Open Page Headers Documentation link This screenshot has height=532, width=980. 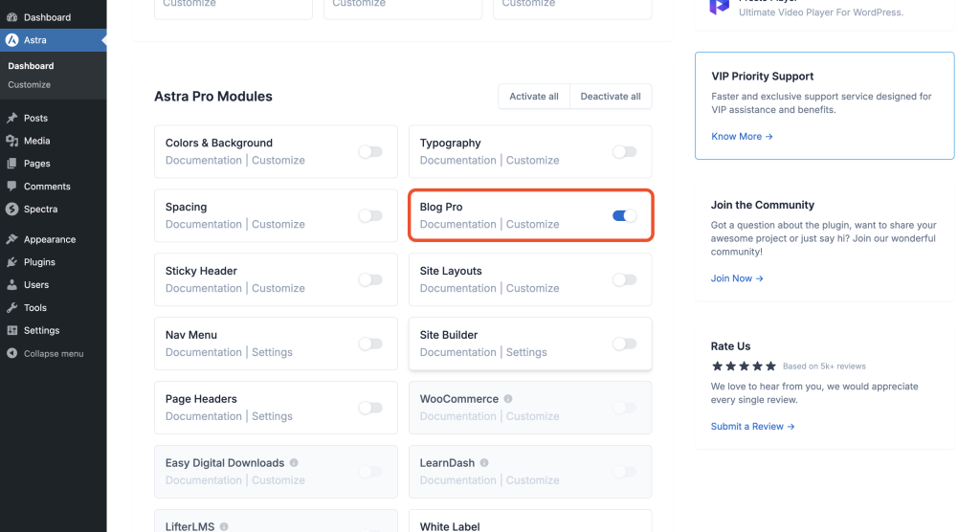[x=203, y=416]
